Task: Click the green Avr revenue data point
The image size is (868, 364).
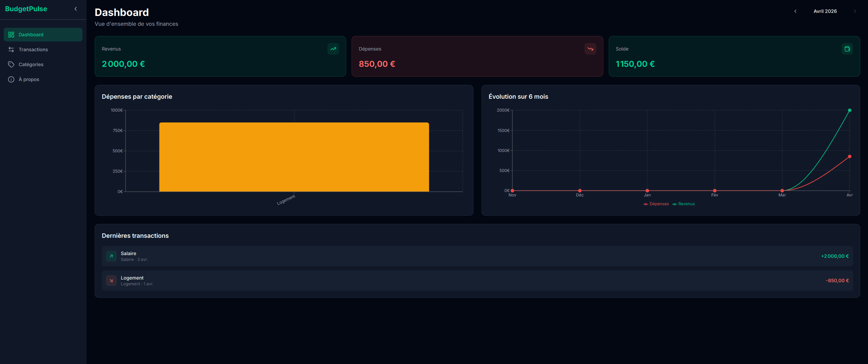Action: (850, 110)
